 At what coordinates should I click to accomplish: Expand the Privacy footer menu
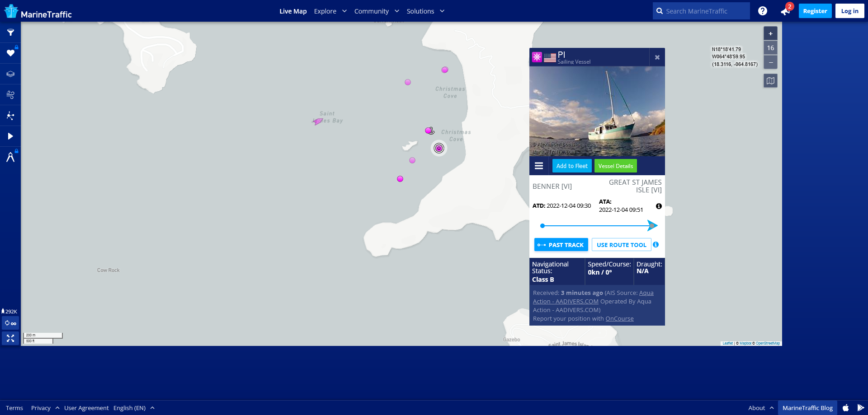tap(45, 408)
